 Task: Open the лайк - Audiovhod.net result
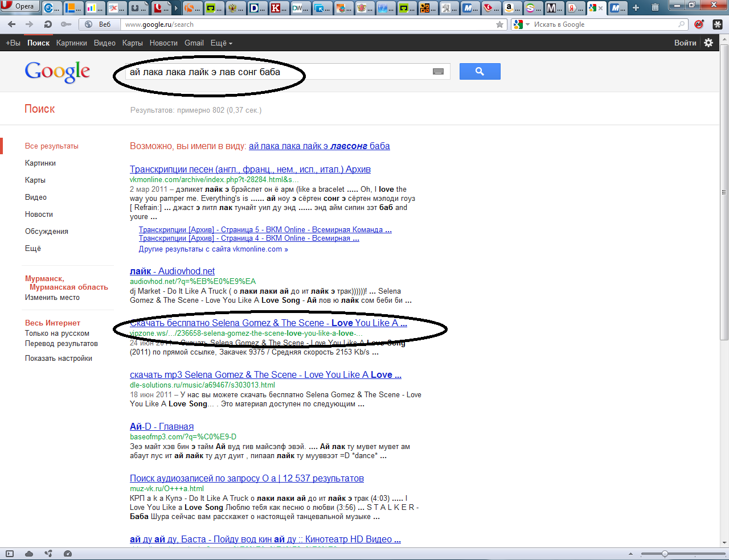pos(172,271)
